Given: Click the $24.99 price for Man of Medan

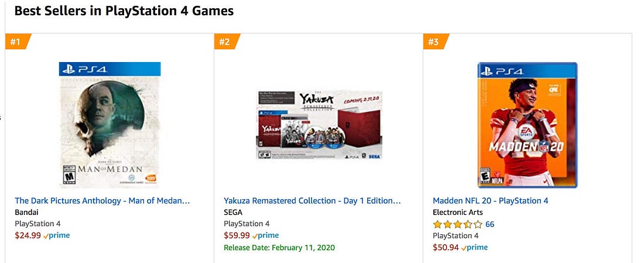Looking at the screenshot, I should click(28, 235).
